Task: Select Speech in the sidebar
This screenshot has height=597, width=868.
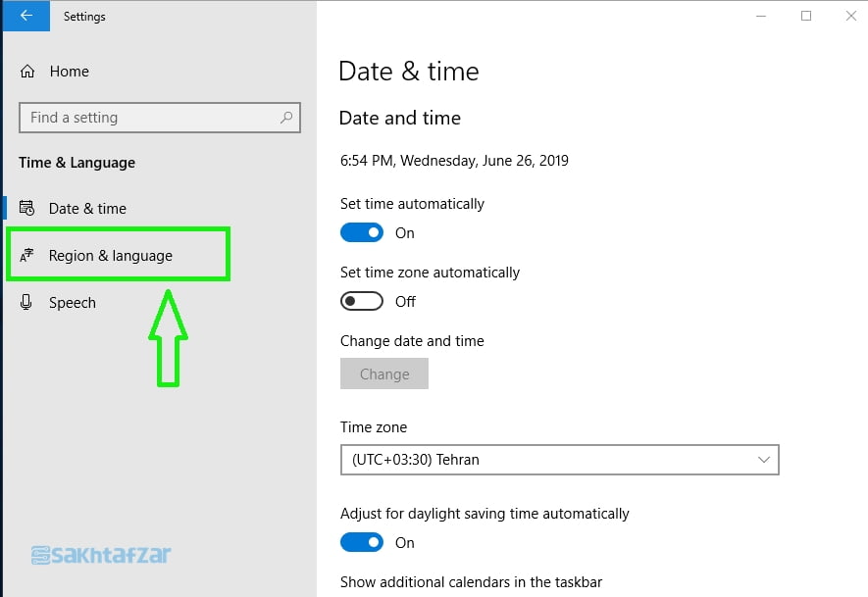Action: (x=73, y=303)
